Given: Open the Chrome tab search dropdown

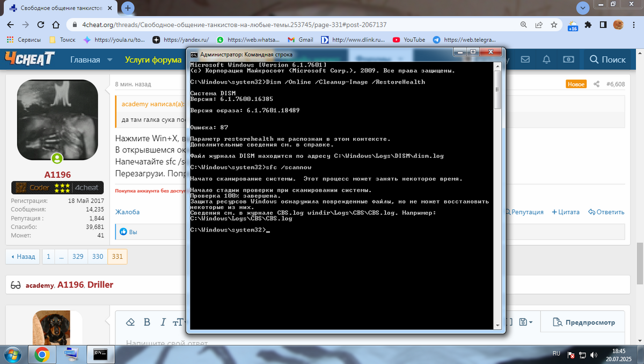Looking at the screenshot, I should pos(583,7).
